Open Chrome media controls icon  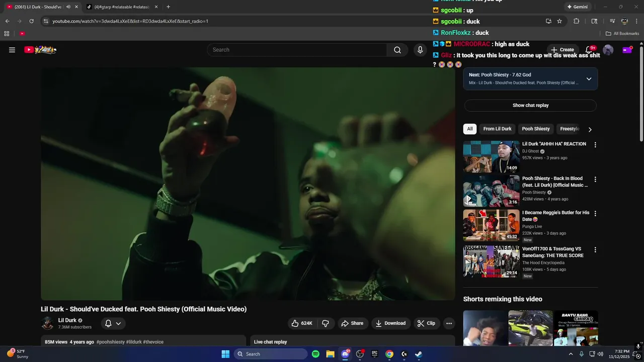[612, 21]
